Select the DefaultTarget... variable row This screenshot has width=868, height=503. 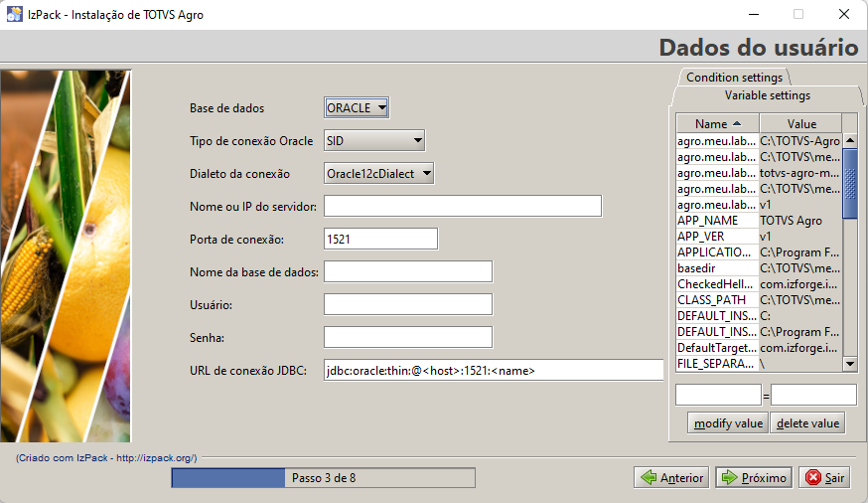point(759,348)
